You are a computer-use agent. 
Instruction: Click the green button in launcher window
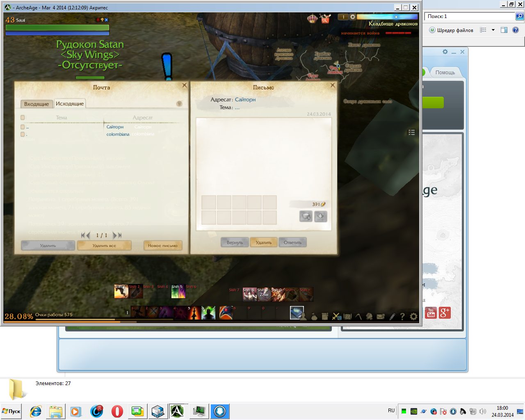433,103
